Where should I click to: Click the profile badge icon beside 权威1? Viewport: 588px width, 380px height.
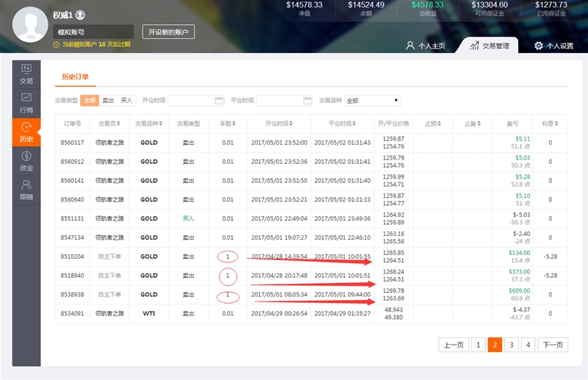(80, 15)
